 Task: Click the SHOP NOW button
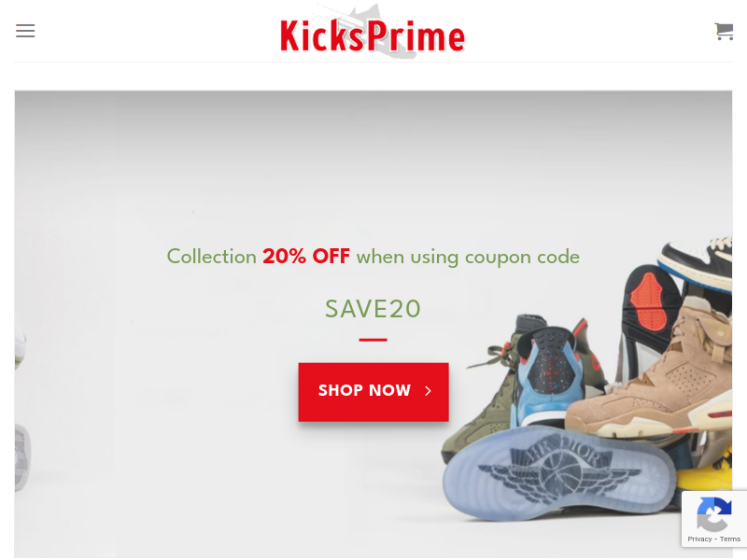pyautogui.click(x=373, y=392)
